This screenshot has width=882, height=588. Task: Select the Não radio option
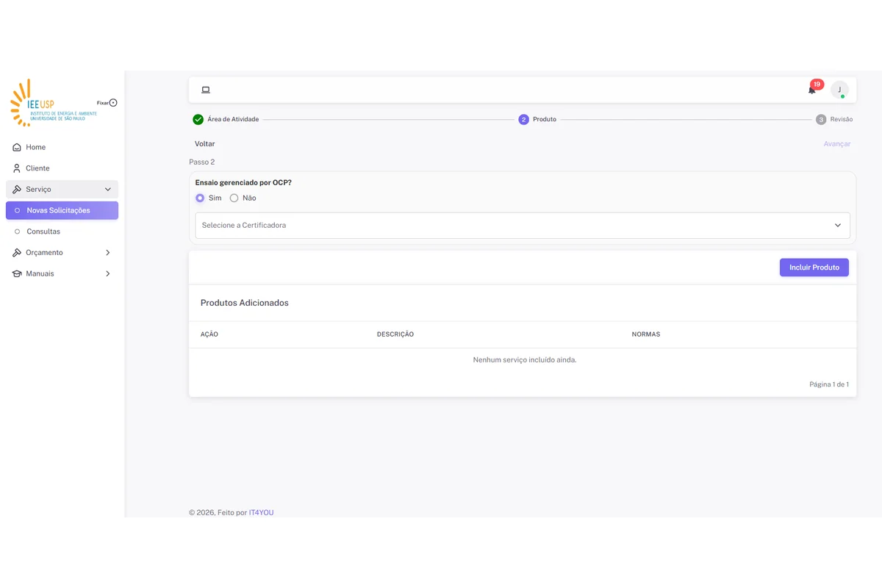[x=234, y=198]
